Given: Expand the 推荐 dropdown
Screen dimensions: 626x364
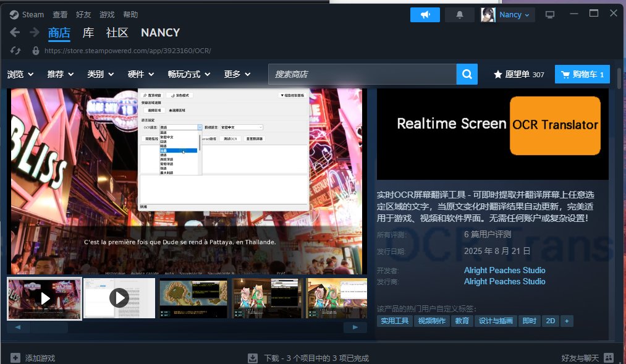Looking at the screenshot, I should (x=61, y=74).
